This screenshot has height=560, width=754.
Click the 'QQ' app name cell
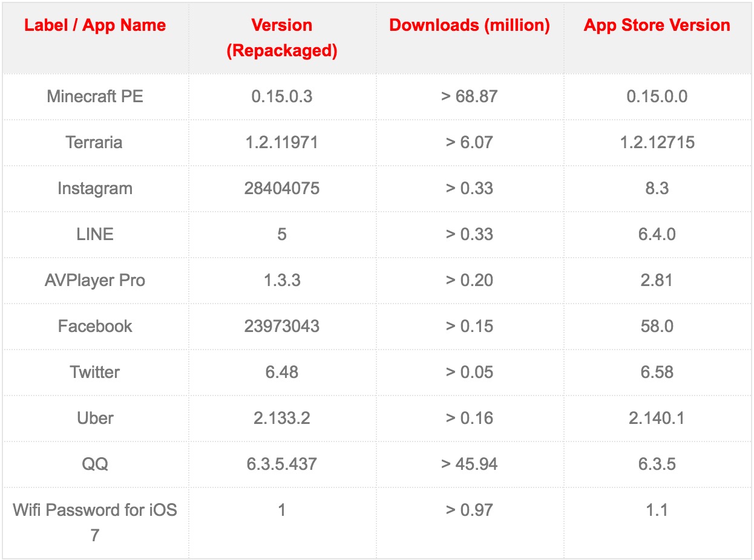coord(95,464)
